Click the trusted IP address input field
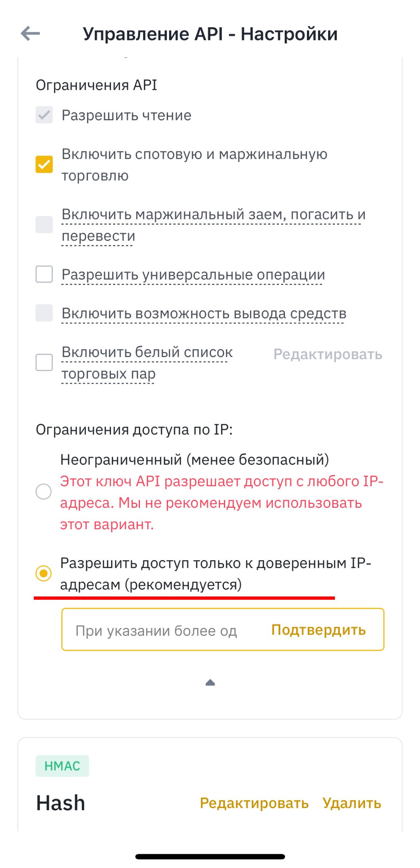Screen dimensions: 420x868 click(160, 630)
